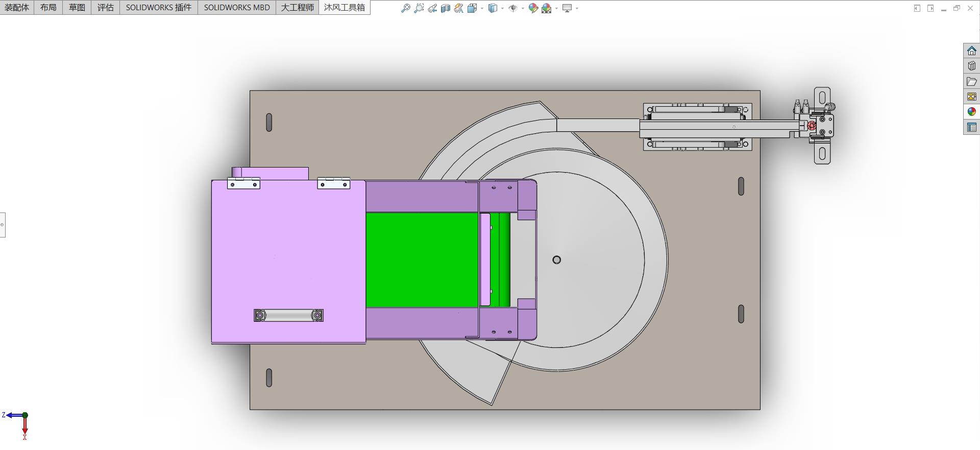
Task: Select the red fitting on the rail end
Action: [812, 125]
